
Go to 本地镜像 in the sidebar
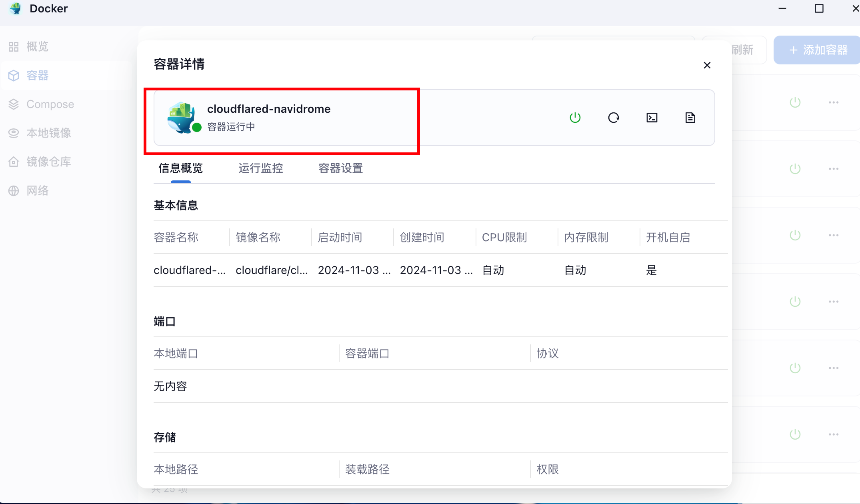tap(48, 133)
